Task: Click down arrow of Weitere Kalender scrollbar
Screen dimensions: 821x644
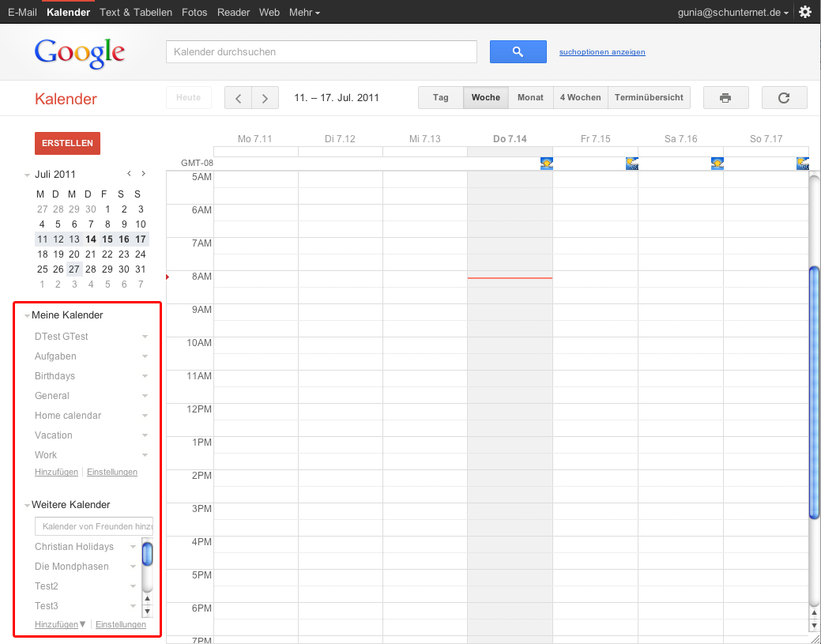Action: [x=148, y=611]
